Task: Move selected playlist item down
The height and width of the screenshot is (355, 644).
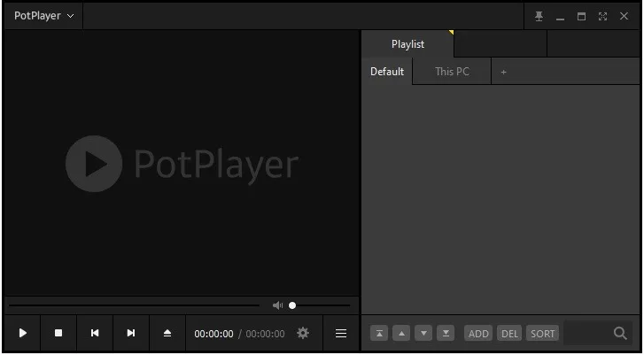Action: (x=423, y=333)
